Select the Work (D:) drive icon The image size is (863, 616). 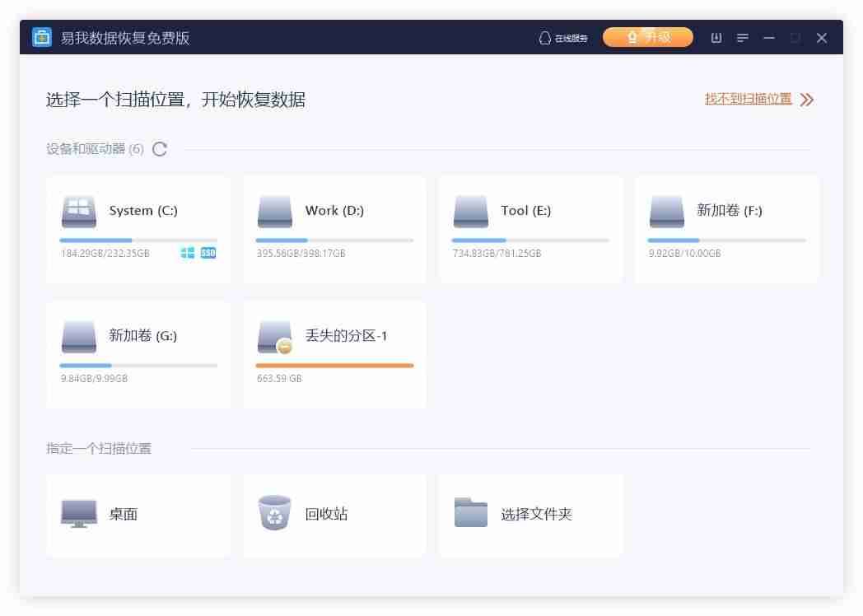click(x=275, y=212)
